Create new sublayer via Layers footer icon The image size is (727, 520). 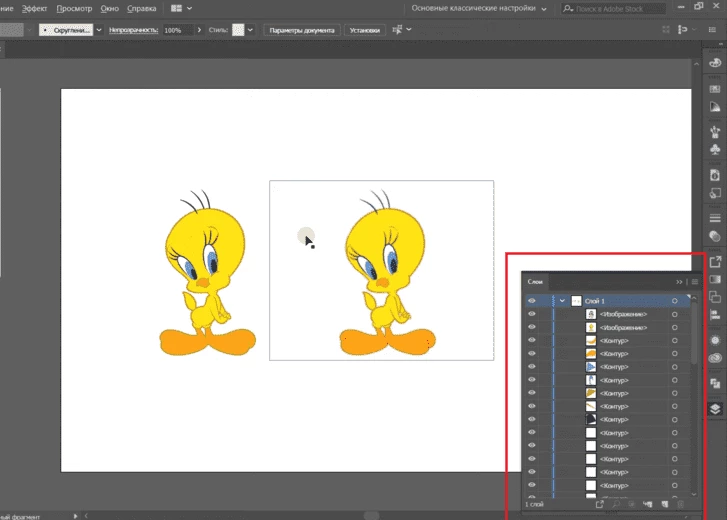pos(648,504)
